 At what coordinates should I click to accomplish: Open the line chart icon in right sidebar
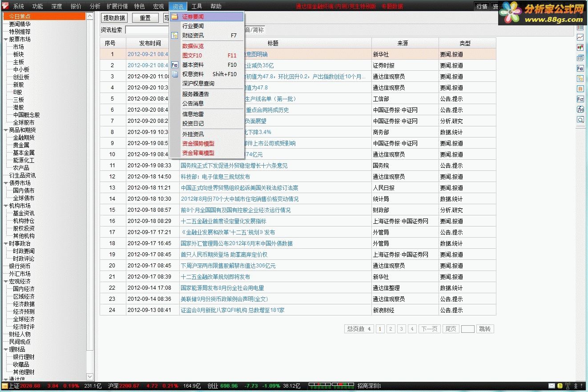coord(580,37)
